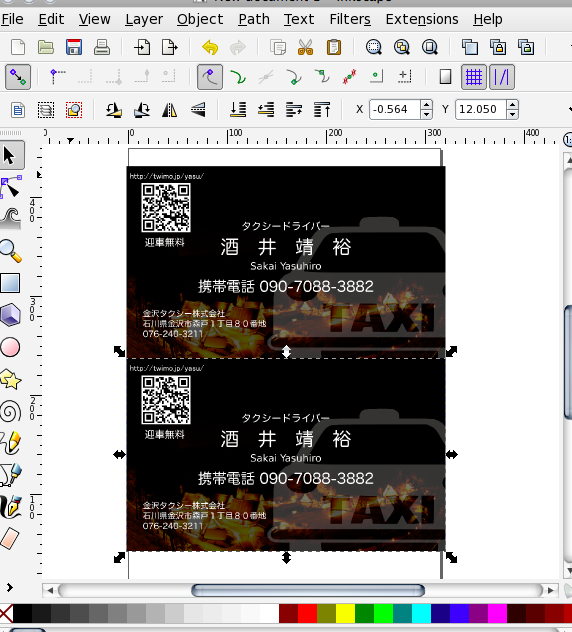
Task: Click the Deselect icon
Action: (74, 110)
